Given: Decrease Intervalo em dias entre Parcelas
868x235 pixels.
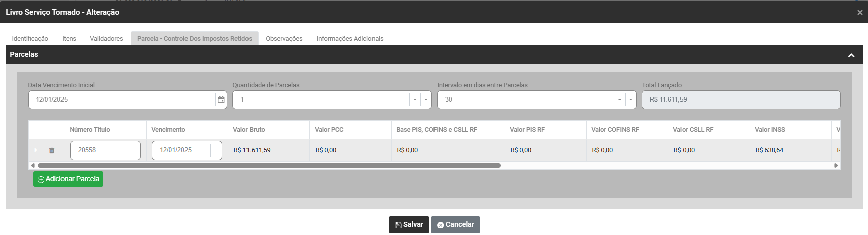Looking at the screenshot, I should [x=619, y=100].
